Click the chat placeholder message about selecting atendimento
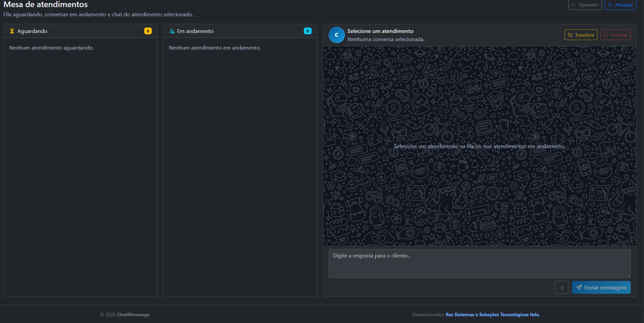The width and height of the screenshot is (644, 323). 479,146
